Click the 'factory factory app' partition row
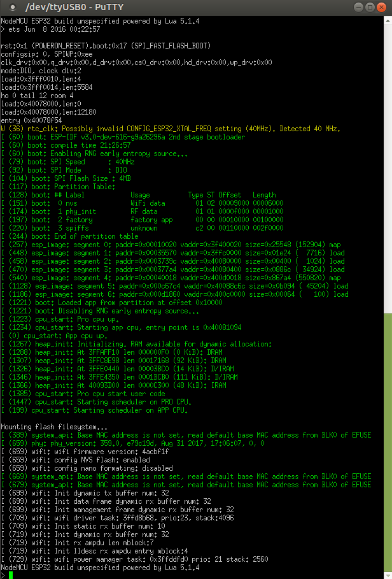 click(x=143, y=220)
